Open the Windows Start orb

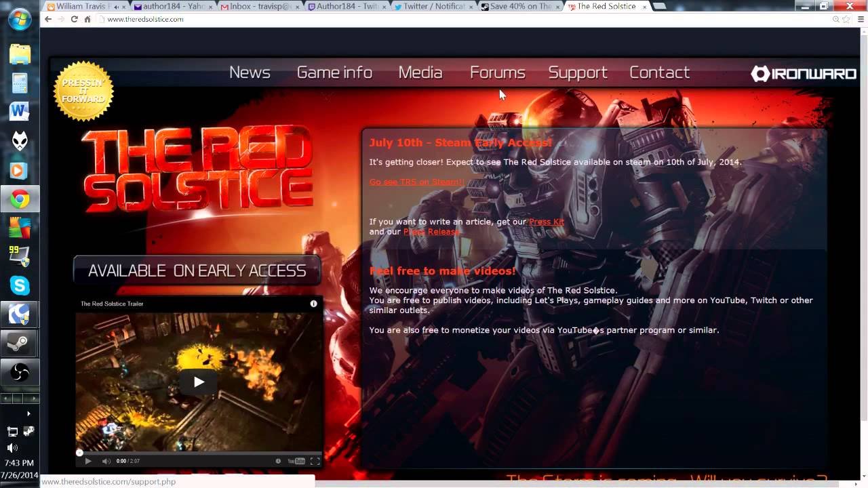(20, 20)
